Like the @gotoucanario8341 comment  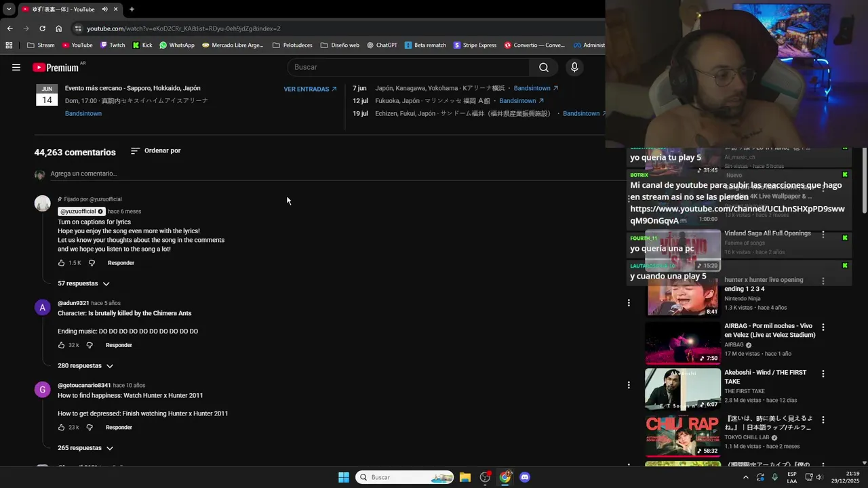[x=61, y=427]
